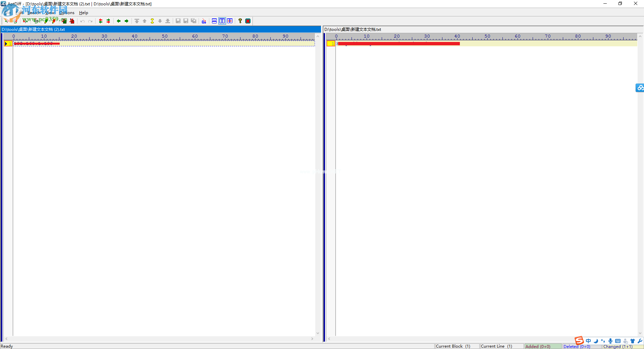
Task: Jump to the first difference icon
Action: point(137,21)
